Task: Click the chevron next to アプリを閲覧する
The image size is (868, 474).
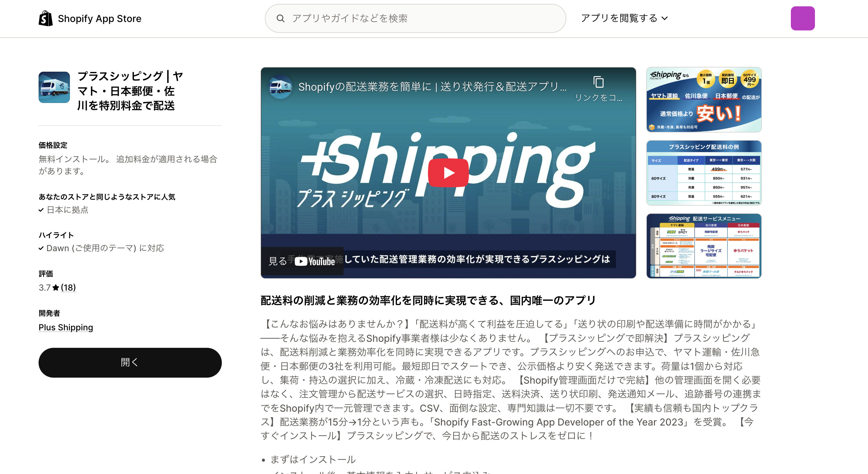Action: [x=665, y=18]
